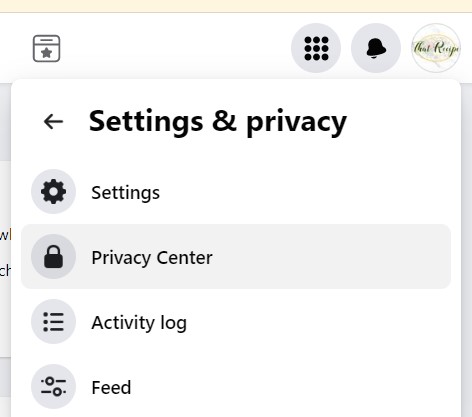The width and height of the screenshot is (472, 417).
Task: Choose the Feed menu entry text
Action: [x=111, y=388]
